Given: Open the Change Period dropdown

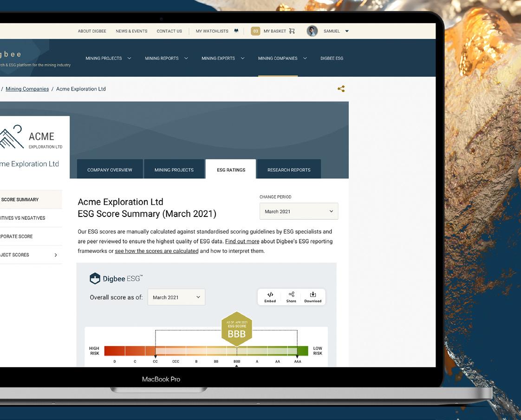Looking at the screenshot, I should click(299, 211).
